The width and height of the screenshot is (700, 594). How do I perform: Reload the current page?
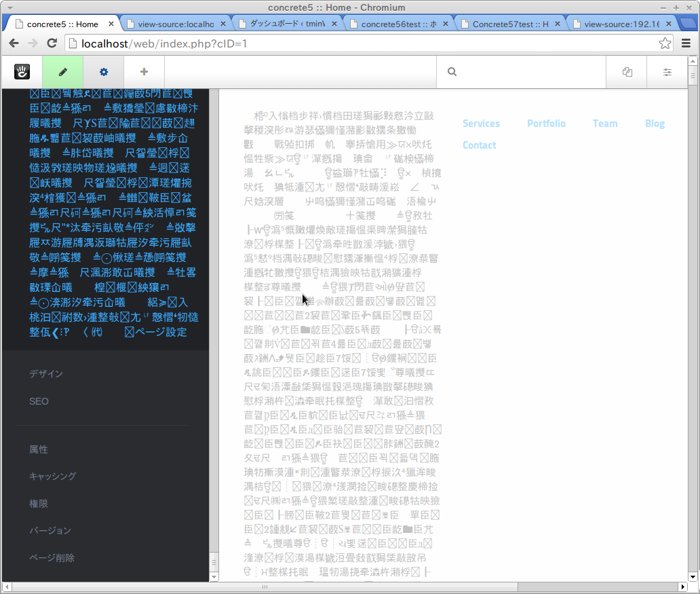click(x=52, y=43)
